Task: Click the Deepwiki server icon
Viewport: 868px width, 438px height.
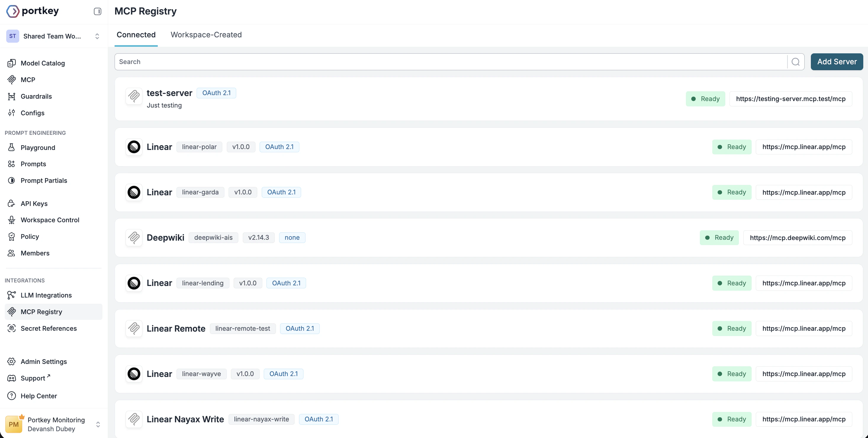Action: pyautogui.click(x=134, y=237)
